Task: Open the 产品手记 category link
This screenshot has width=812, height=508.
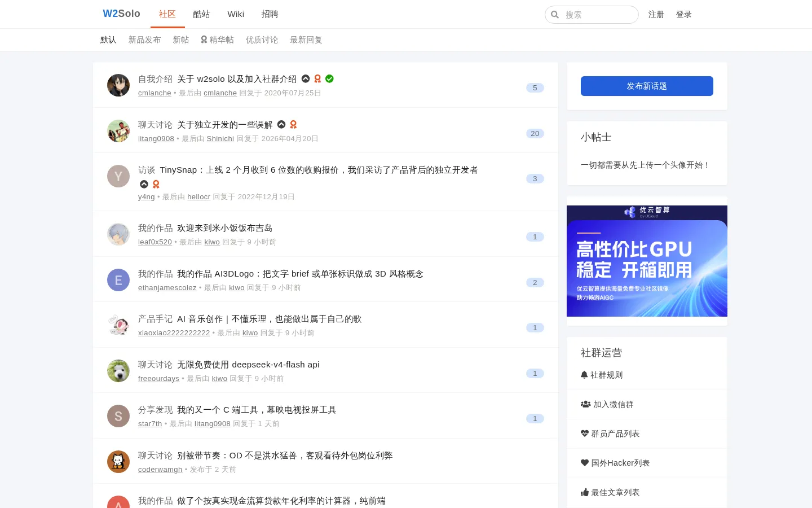Action: coord(155,319)
